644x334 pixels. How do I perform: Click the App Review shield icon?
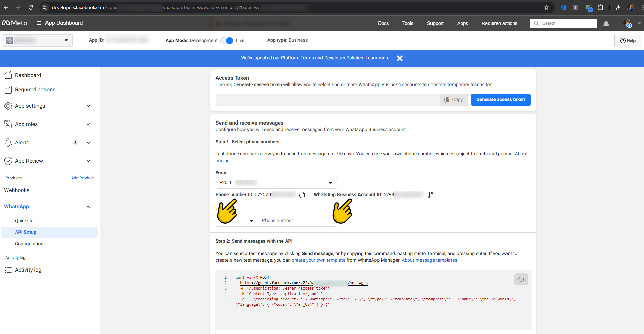8,161
